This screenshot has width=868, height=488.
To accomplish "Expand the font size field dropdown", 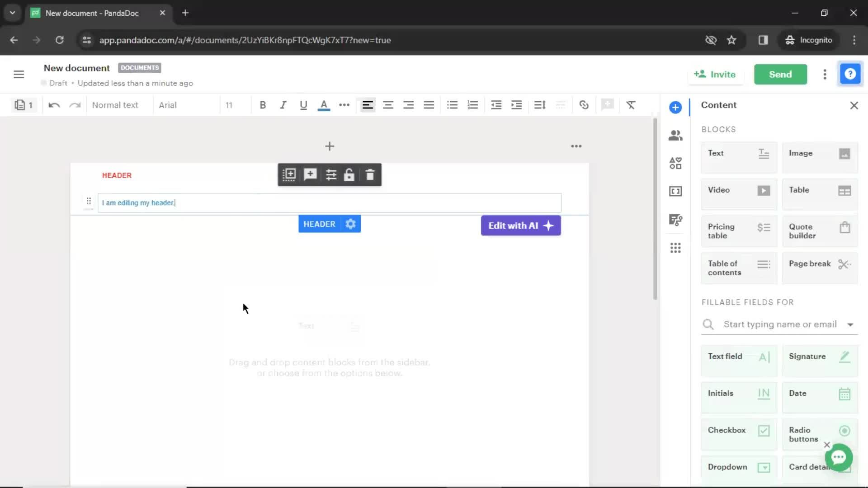I will 230,105.
